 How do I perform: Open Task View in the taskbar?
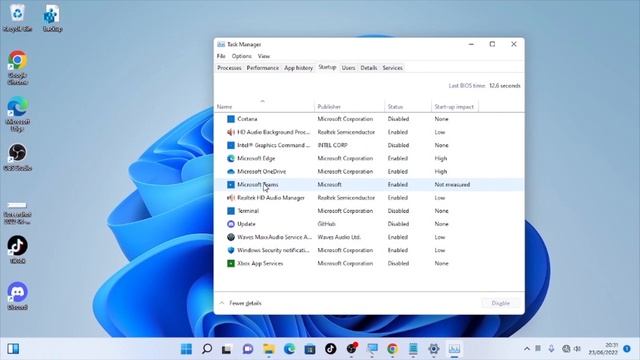coord(227,349)
